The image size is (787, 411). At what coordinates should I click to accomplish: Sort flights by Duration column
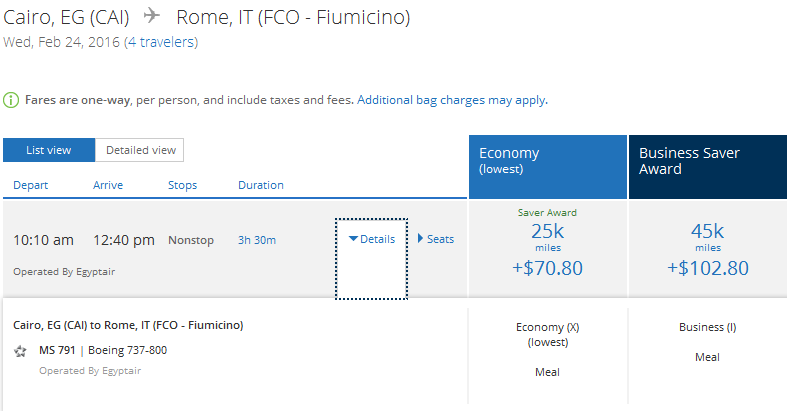pos(261,185)
